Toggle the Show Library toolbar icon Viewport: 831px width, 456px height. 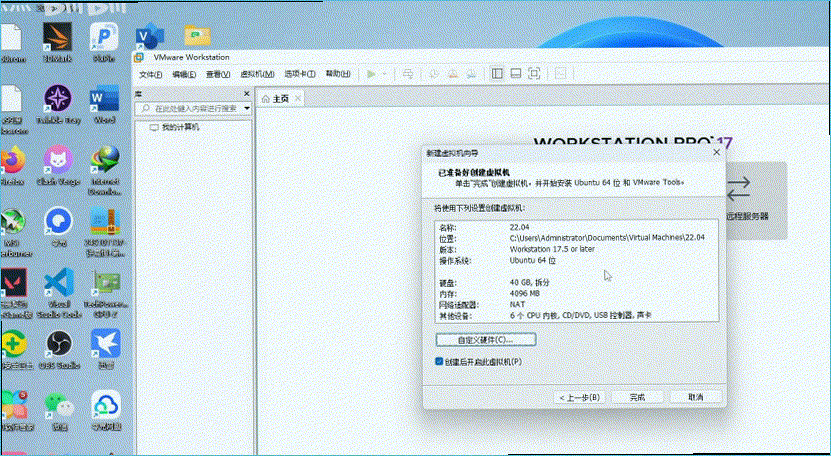[497, 74]
